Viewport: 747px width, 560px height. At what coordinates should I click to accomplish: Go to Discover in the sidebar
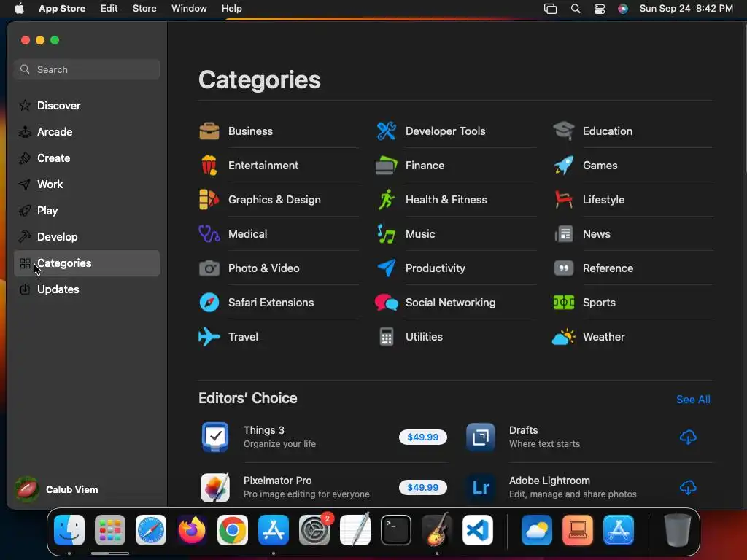coord(87,105)
